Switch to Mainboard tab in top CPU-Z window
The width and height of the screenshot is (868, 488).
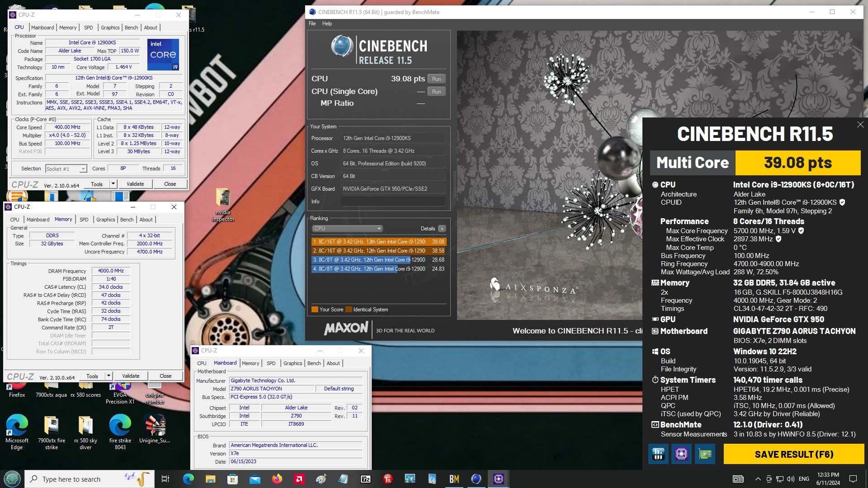click(x=42, y=28)
